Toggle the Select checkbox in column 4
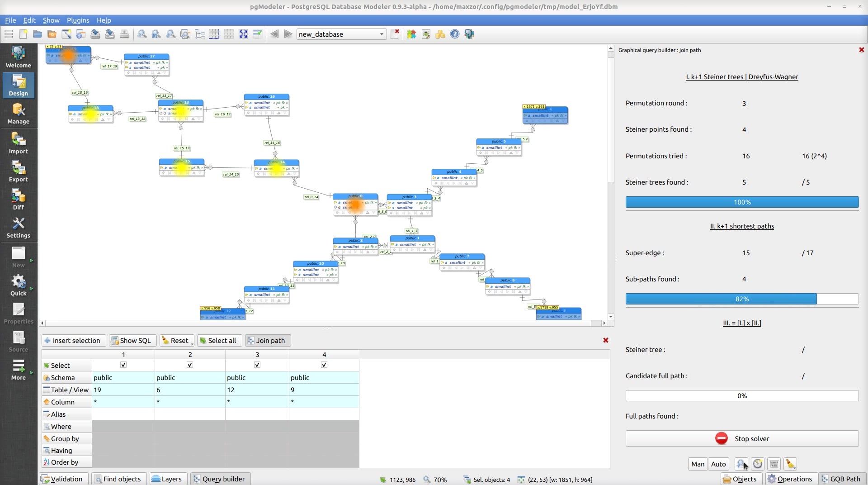 pyautogui.click(x=324, y=365)
